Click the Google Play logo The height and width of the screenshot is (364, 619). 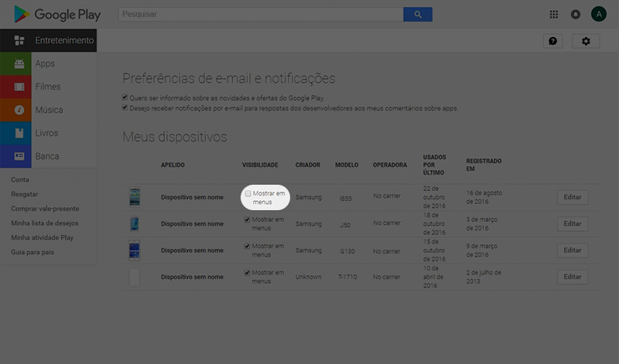pos(54,14)
